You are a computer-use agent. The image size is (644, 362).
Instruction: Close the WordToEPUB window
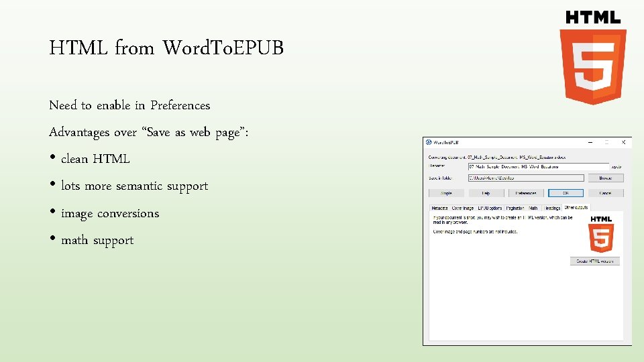623,142
